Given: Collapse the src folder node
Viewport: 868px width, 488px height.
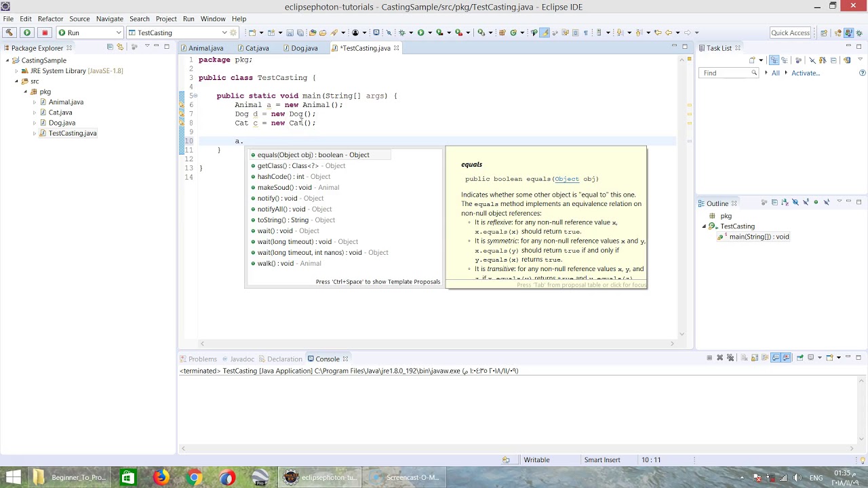Looking at the screenshot, I should click(16, 81).
